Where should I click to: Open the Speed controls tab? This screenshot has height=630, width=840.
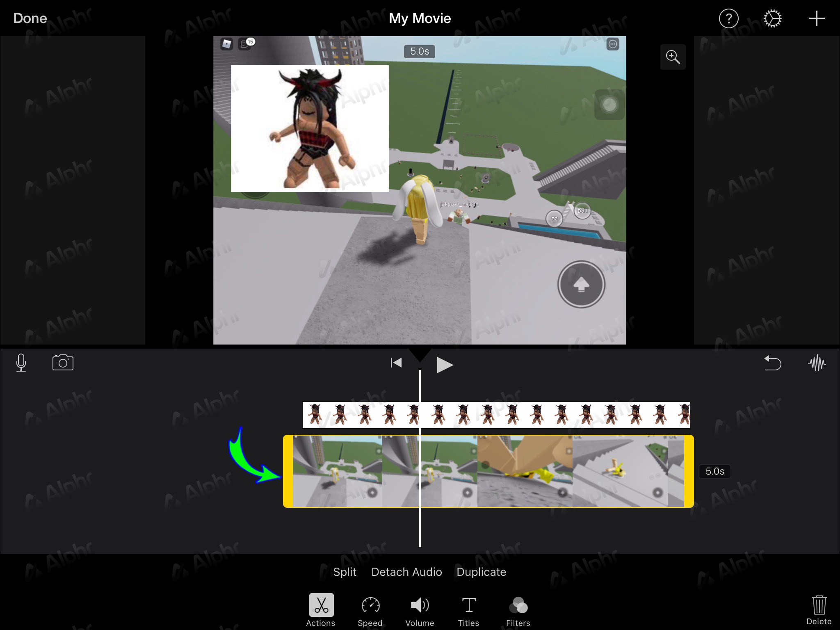pyautogui.click(x=370, y=611)
